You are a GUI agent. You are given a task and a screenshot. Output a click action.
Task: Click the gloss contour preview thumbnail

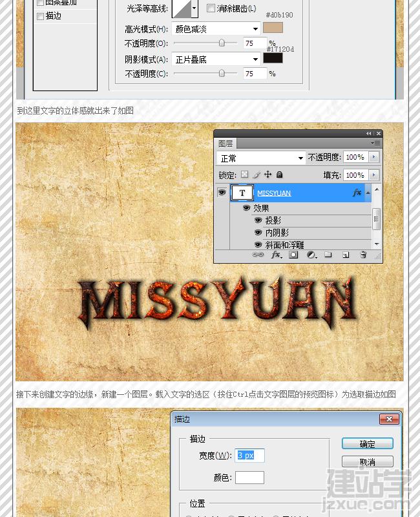[x=182, y=9]
